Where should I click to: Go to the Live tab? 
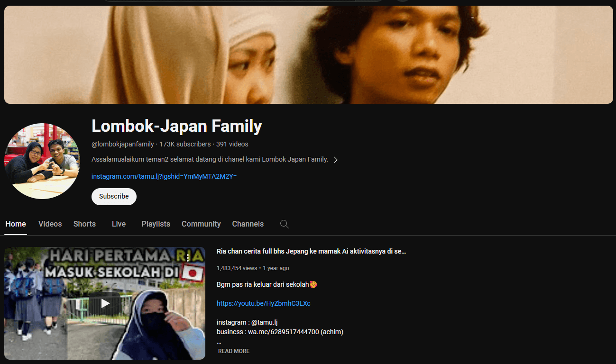pyautogui.click(x=119, y=224)
